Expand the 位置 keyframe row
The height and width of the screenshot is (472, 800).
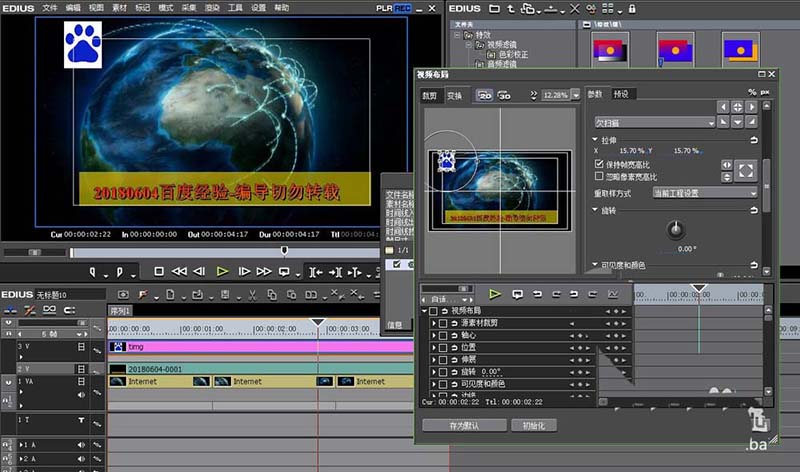coord(434,347)
